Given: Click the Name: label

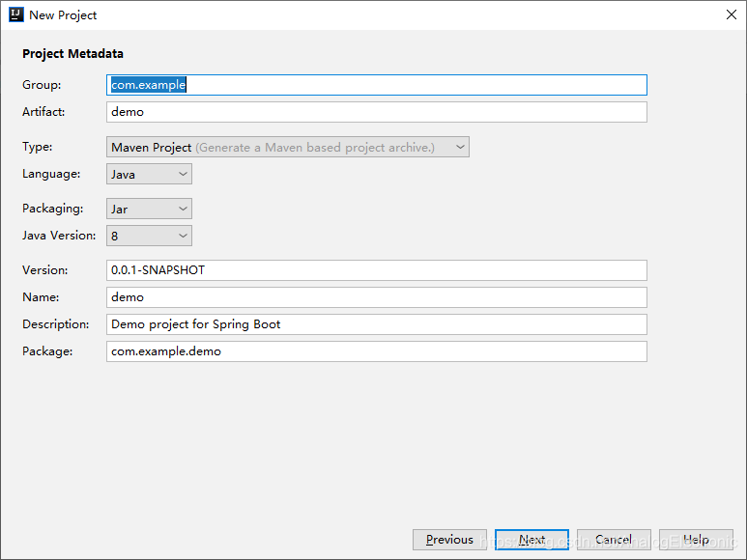Looking at the screenshot, I should click(x=41, y=297).
